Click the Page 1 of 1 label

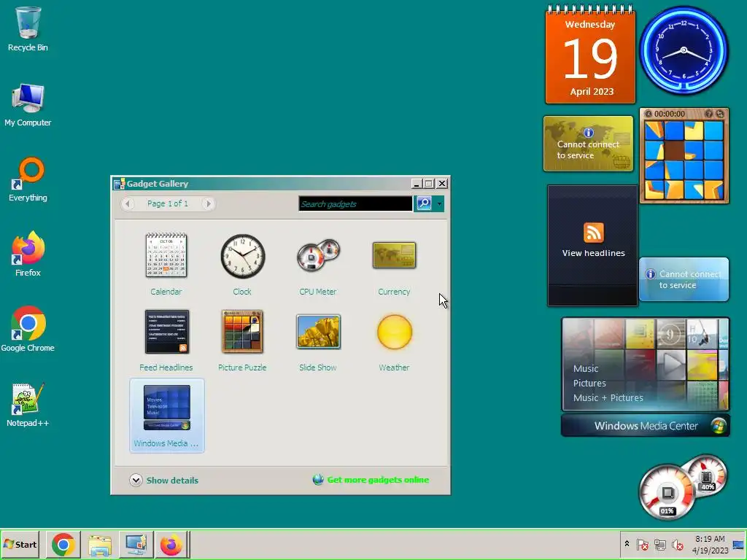click(x=168, y=203)
